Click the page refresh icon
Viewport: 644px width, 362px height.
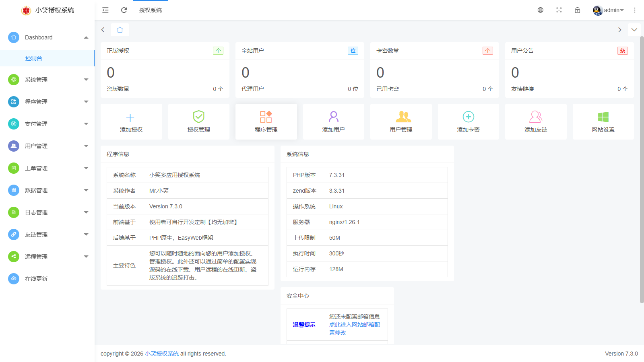(x=124, y=10)
